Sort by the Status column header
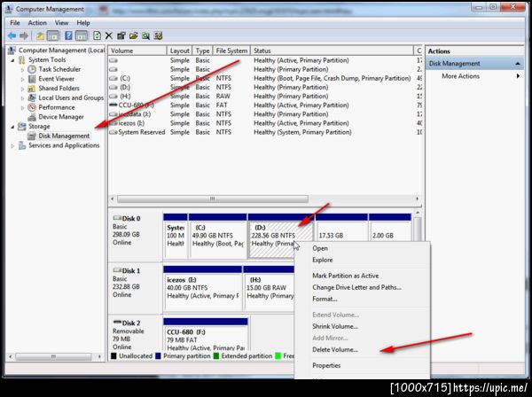The height and width of the screenshot is (397, 532). (x=332, y=51)
